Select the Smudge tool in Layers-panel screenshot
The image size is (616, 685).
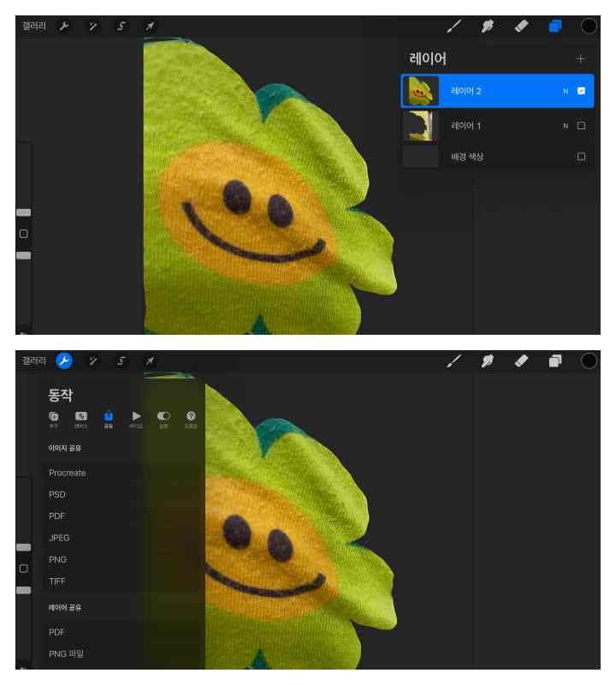tap(488, 27)
